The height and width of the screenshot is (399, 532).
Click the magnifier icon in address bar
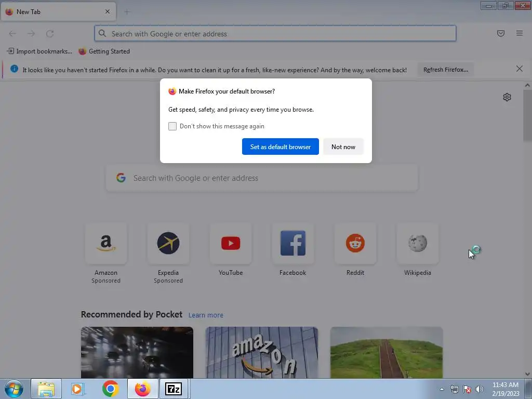(x=102, y=33)
